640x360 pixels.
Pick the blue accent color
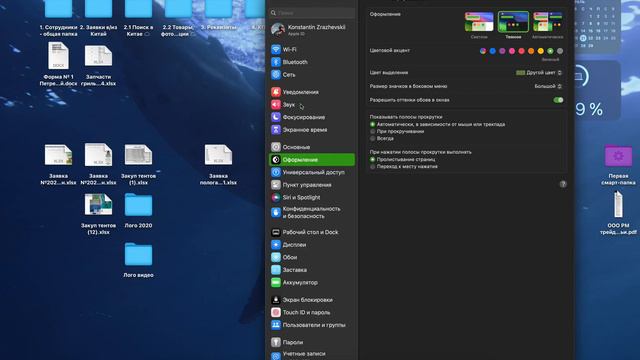(493, 51)
